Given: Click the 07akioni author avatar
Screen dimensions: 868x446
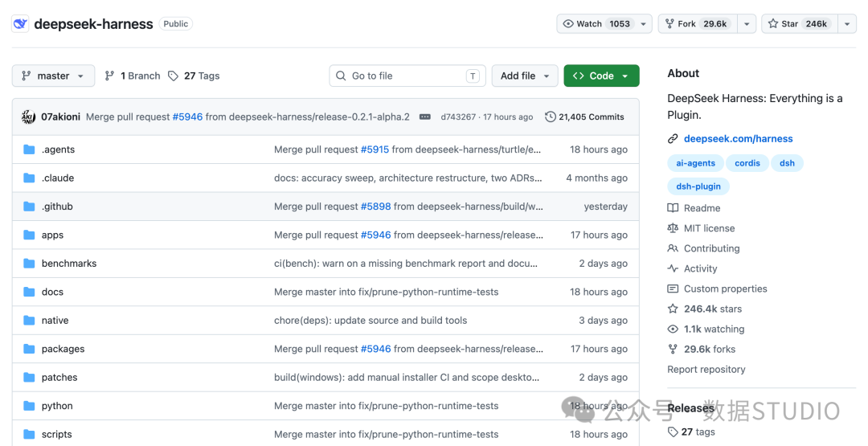Looking at the screenshot, I should 28,117.
